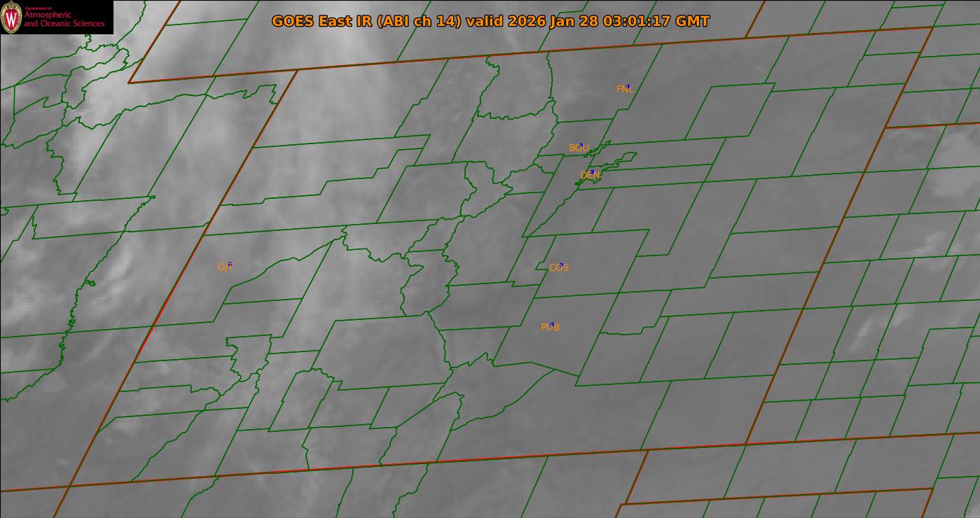This screenshot has height=518, width=980.
Task: Click the month Jan in the timestamp
Action: tap(563, 21)
